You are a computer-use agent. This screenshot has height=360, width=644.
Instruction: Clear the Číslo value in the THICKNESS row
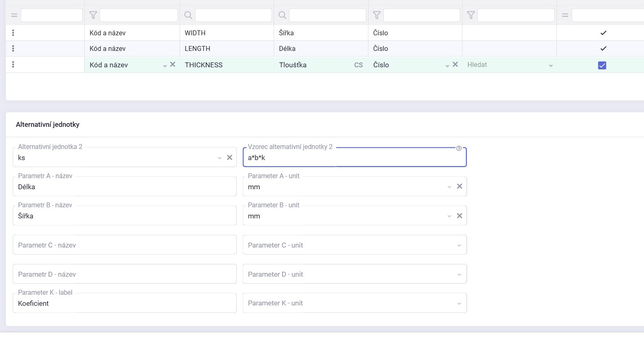pos(455,64)
